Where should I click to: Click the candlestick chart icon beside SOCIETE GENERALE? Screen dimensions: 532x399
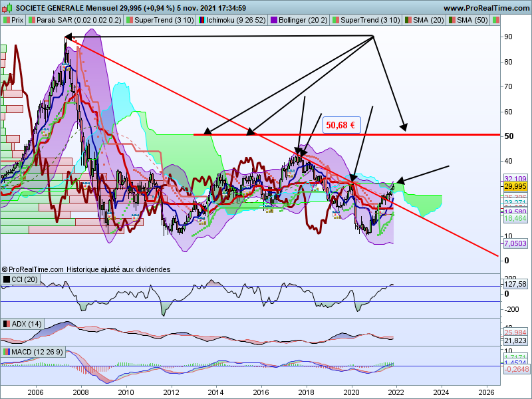7,7
